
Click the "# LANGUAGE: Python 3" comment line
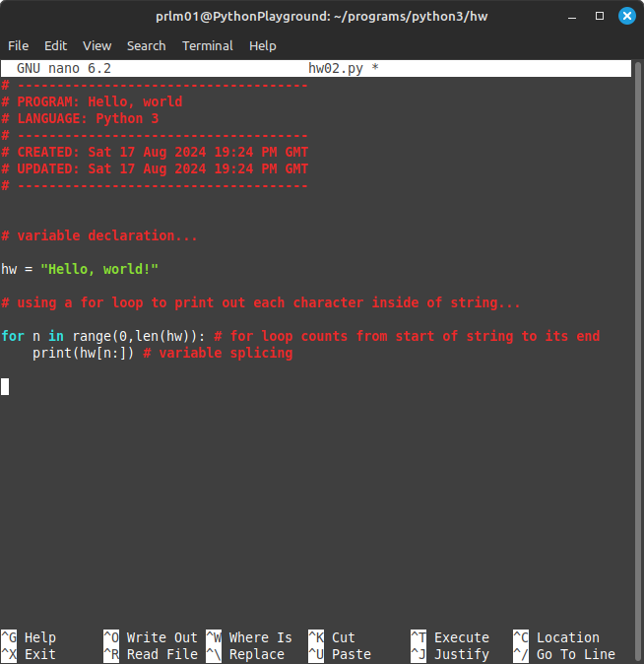(80, 118)
